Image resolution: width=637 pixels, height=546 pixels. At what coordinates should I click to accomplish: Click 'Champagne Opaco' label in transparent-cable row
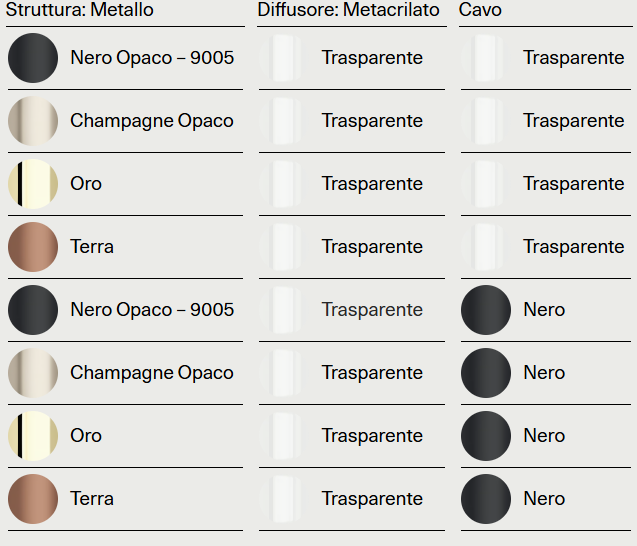[152, 121]
